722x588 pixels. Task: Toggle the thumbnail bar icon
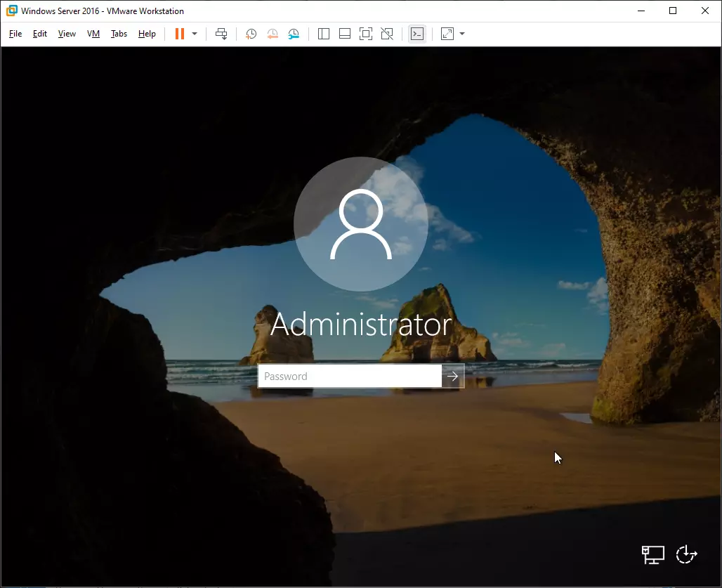click(345, 34)
